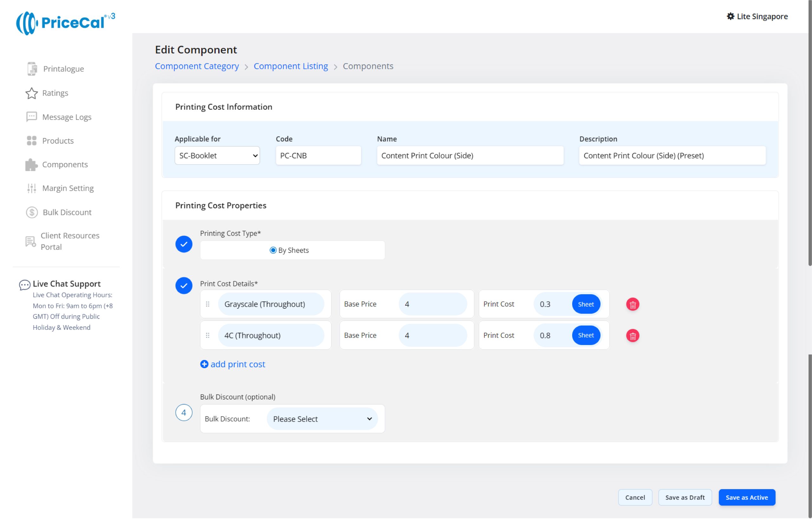Click the Ratings star icon
812x519 pixels.
coord(32,93)
